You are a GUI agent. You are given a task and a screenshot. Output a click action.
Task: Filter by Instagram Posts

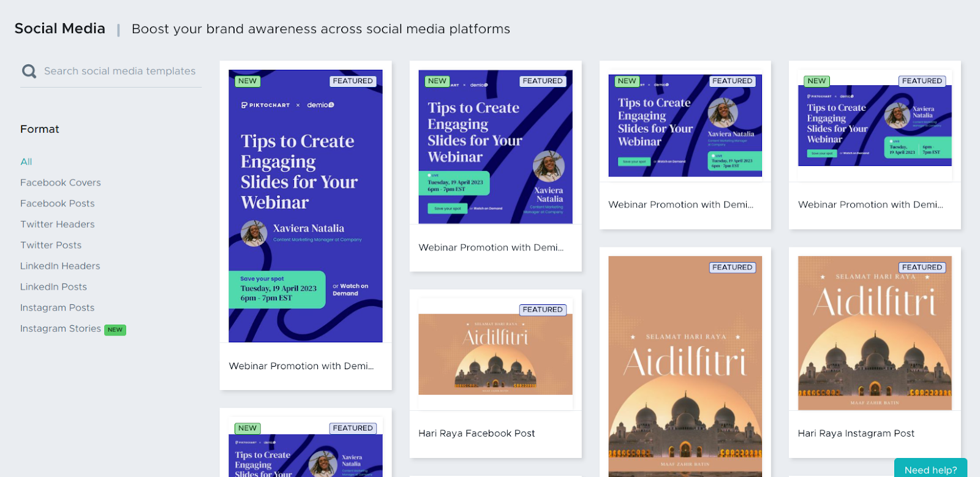(58, 307)
